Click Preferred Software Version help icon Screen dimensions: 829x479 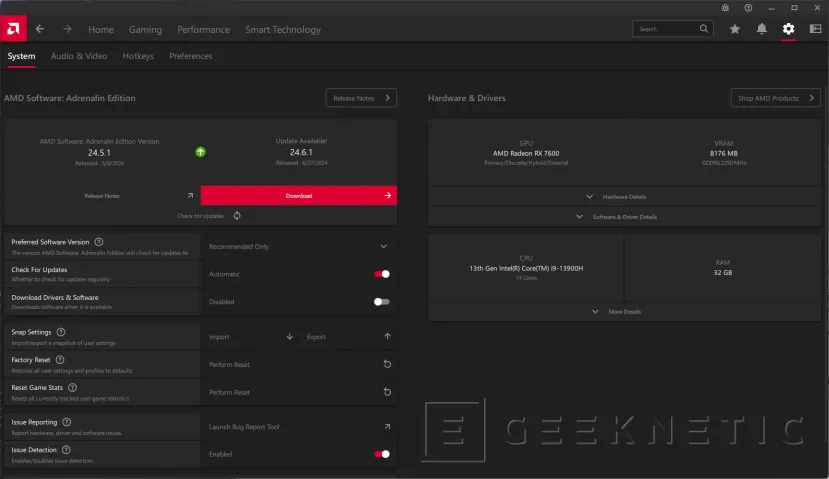[x=99, y=242]
